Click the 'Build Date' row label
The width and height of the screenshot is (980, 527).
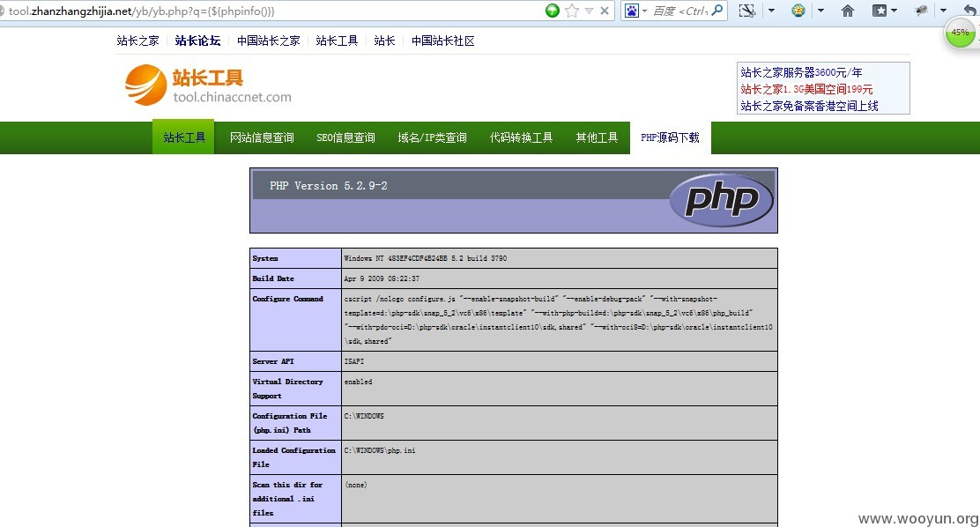click(x=273, y=278)
